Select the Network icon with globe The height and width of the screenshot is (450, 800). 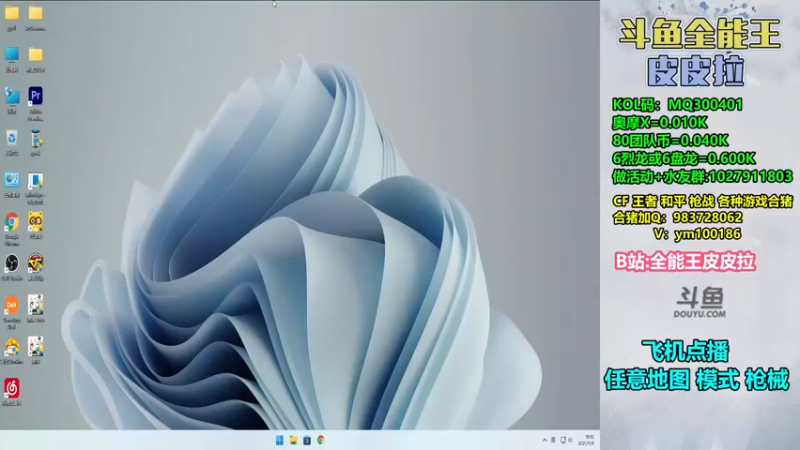12,96
